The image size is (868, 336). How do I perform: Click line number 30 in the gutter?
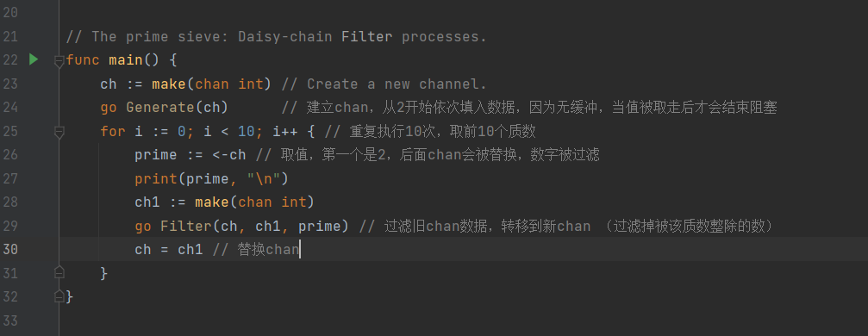click(10, 249)
